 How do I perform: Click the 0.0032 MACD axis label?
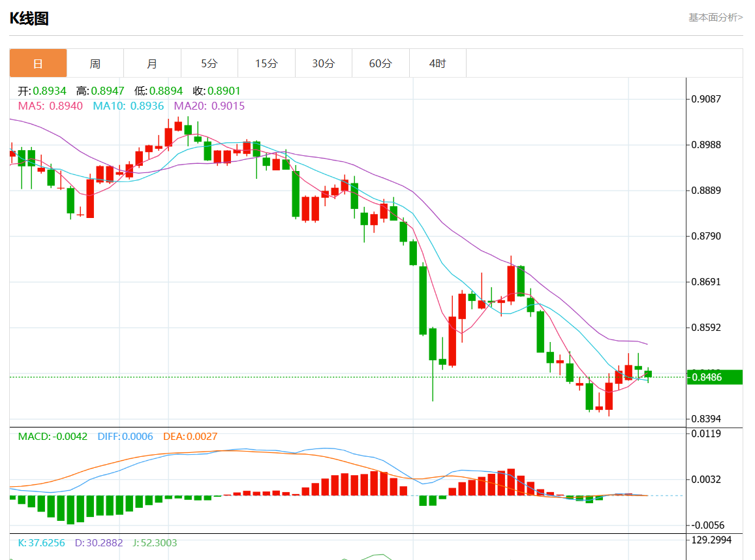[x=706, y=480]
